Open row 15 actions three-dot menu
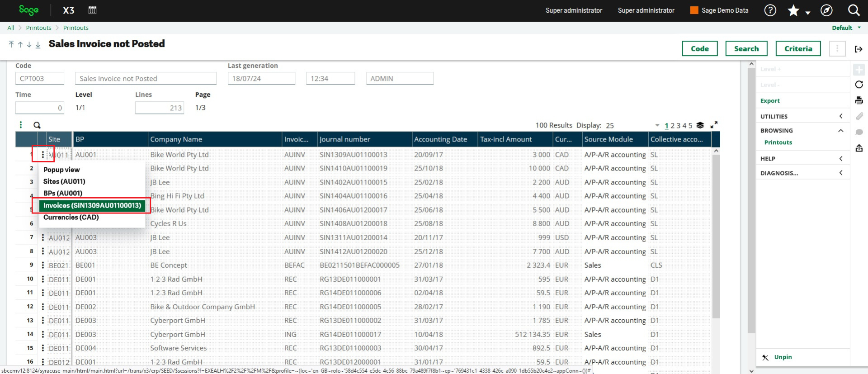 43,348
